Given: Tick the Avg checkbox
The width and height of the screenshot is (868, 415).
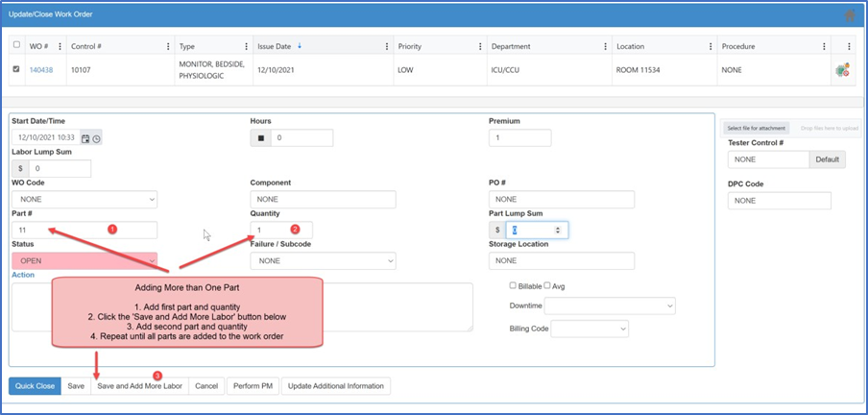Looking at the screenshot, I should [x=548, y=285].
